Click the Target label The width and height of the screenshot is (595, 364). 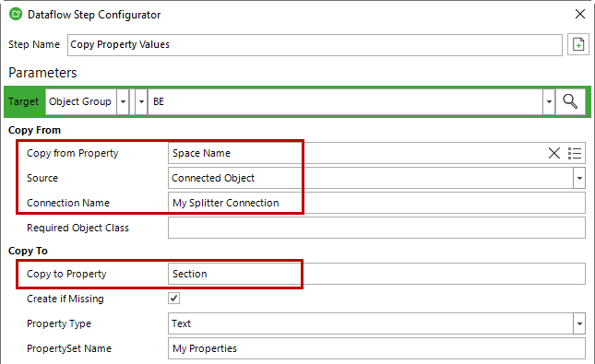[23, 101]
